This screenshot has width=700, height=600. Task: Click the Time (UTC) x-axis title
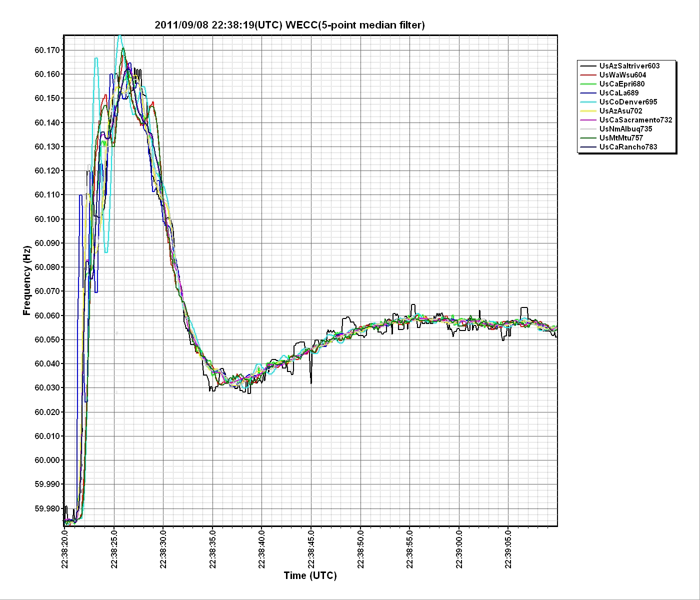(x=310, y=575)
